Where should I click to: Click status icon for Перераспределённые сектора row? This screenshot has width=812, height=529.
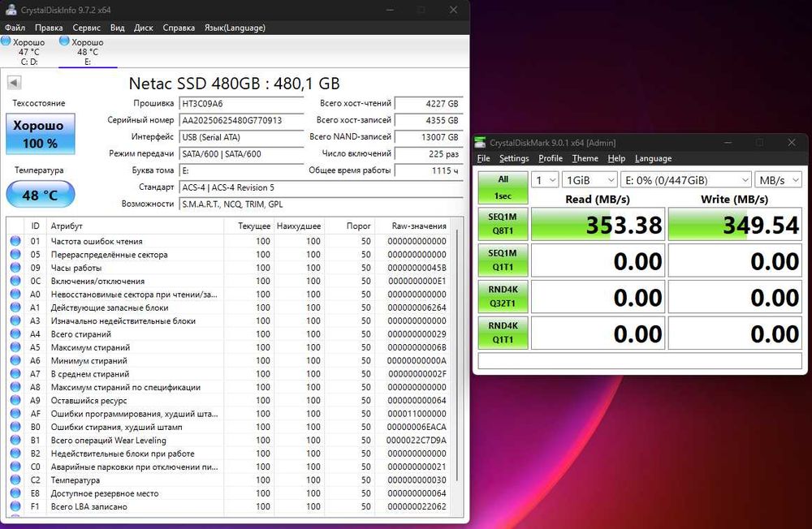pyautogui.click(x=15, y=254)
